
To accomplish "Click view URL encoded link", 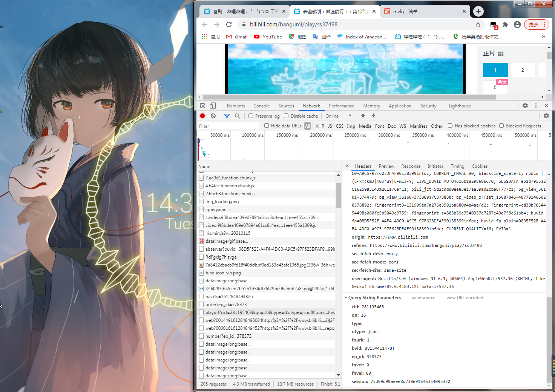I will 465,298.
